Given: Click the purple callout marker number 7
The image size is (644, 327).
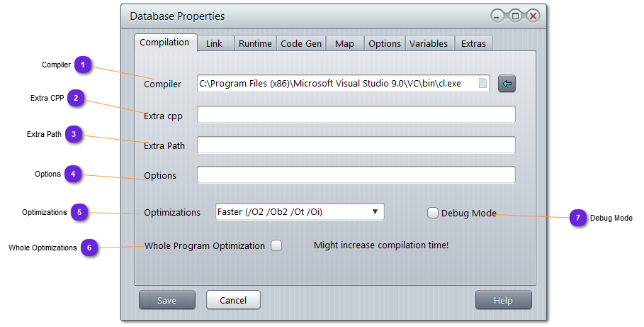Looking at the screenshot, I should click(578, 218).
